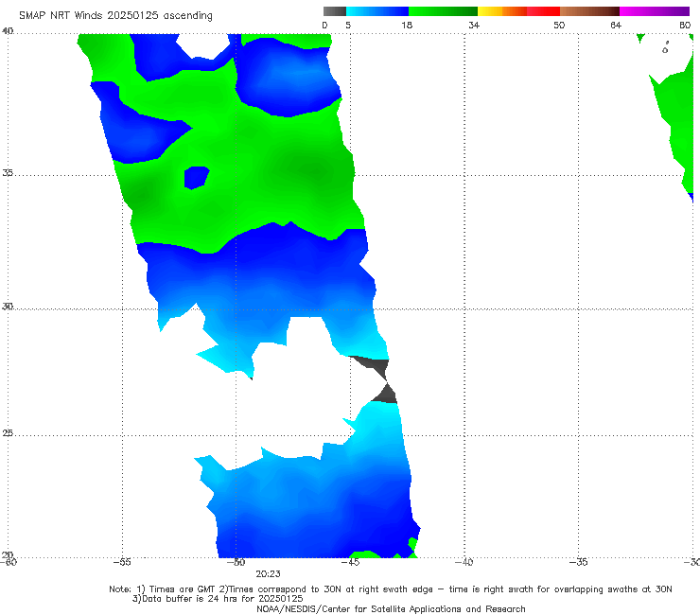Click the latitude label '40'

8,31
